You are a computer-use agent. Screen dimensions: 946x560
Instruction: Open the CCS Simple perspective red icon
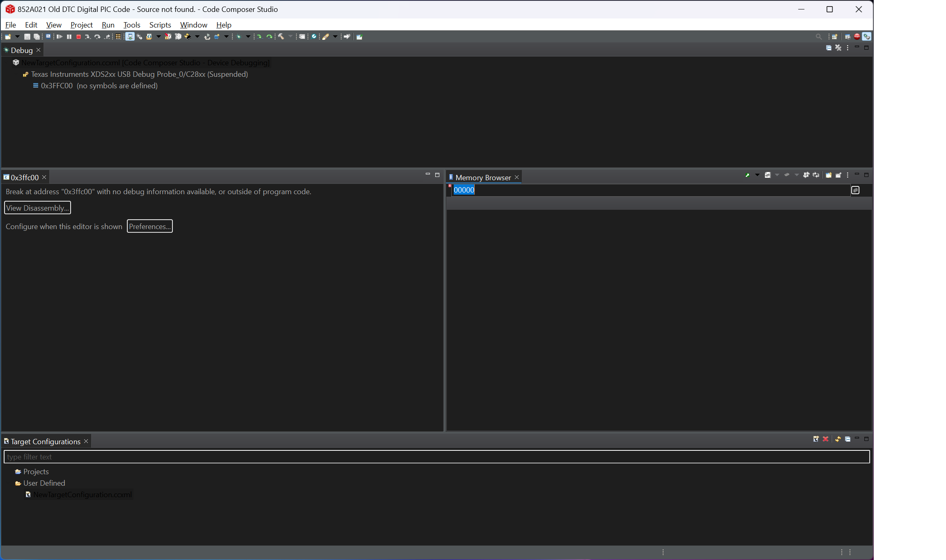[x=857, y=37]
